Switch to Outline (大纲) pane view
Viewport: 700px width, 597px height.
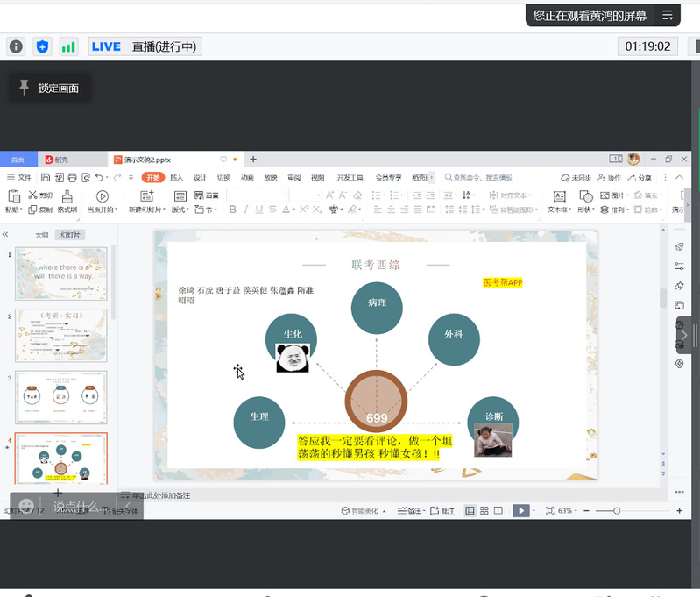click(x=41, y=235)
